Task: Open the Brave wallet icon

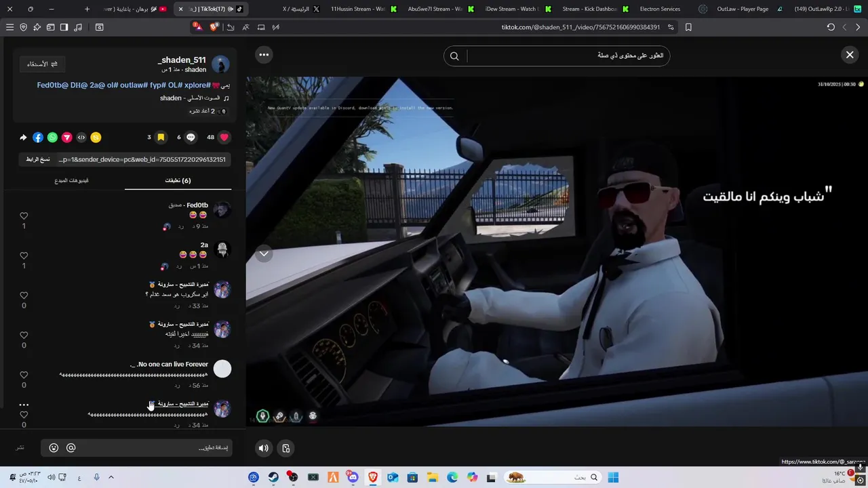Action: tap(50, 27)
